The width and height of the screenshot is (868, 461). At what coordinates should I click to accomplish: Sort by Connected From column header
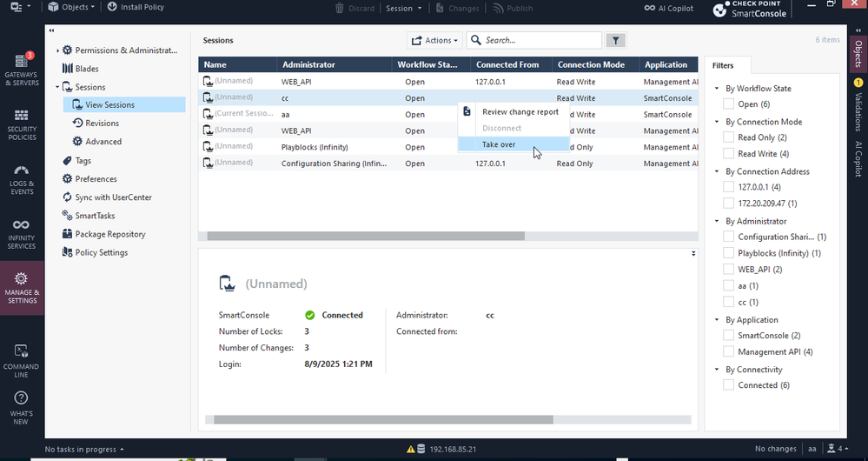pyautogui.click(x=511, y=65)
